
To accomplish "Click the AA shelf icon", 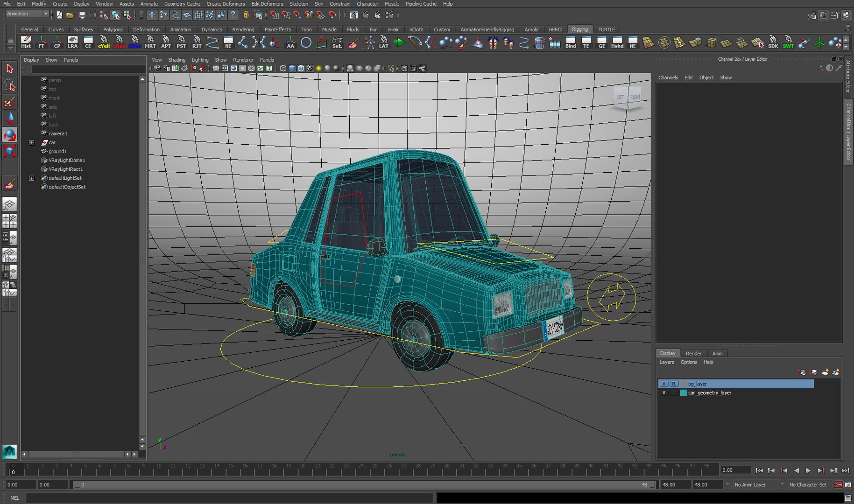I will (290, 42).
